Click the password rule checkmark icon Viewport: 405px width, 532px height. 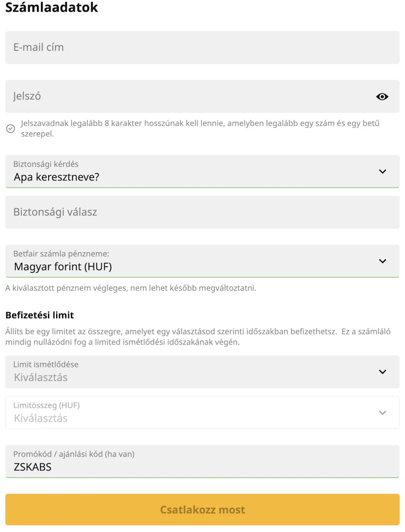pyautogui.click(x=10, y=129)
